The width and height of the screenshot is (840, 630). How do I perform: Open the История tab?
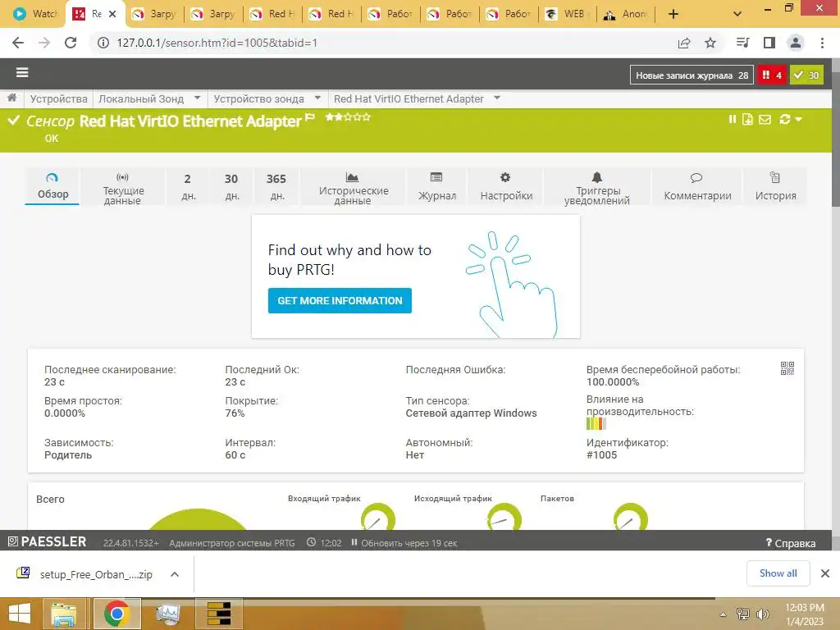click(x=775, y=186)
